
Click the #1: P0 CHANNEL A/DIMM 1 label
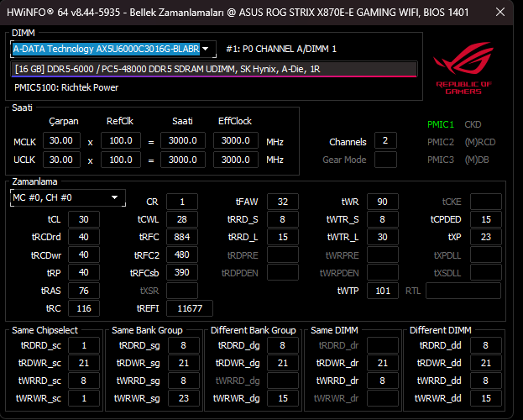point(281,49)
